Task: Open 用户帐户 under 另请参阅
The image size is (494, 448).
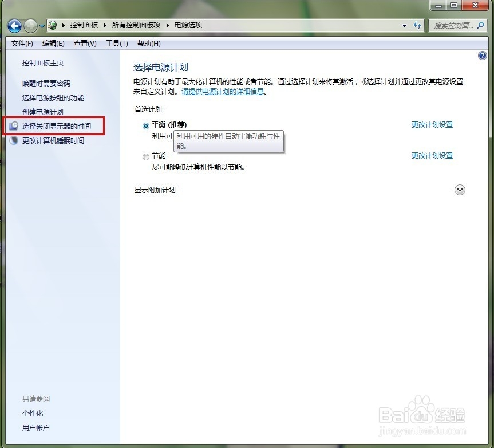Action: point(36,427)
